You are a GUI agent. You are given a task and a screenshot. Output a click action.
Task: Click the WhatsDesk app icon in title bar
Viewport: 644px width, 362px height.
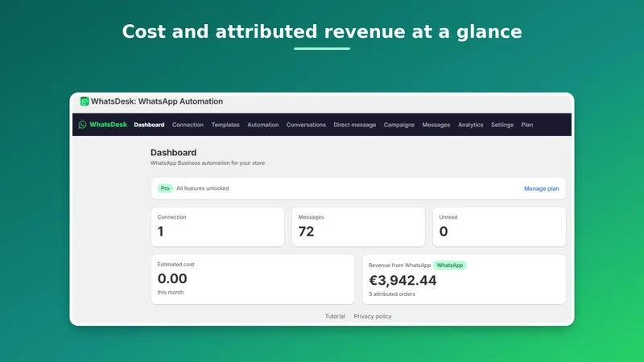[85, 101]
